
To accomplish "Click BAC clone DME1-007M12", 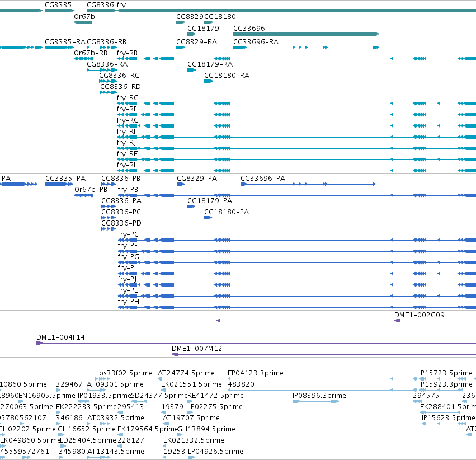I will (197, 349).
